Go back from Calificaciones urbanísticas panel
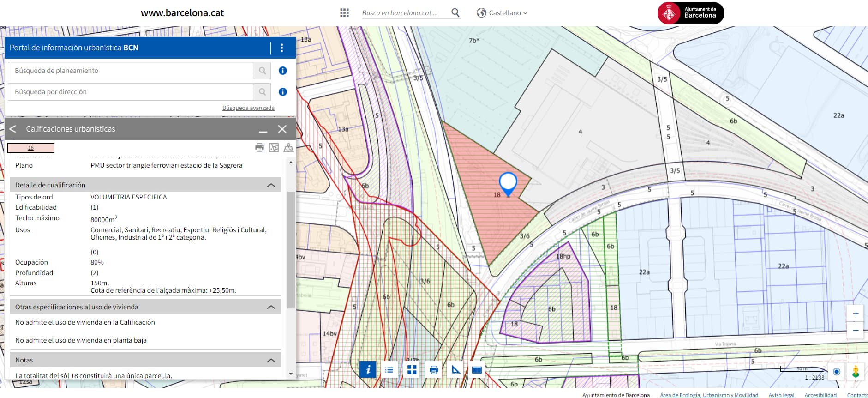The height and width of the screenshot is (398, 868). (x=13, y=129)
